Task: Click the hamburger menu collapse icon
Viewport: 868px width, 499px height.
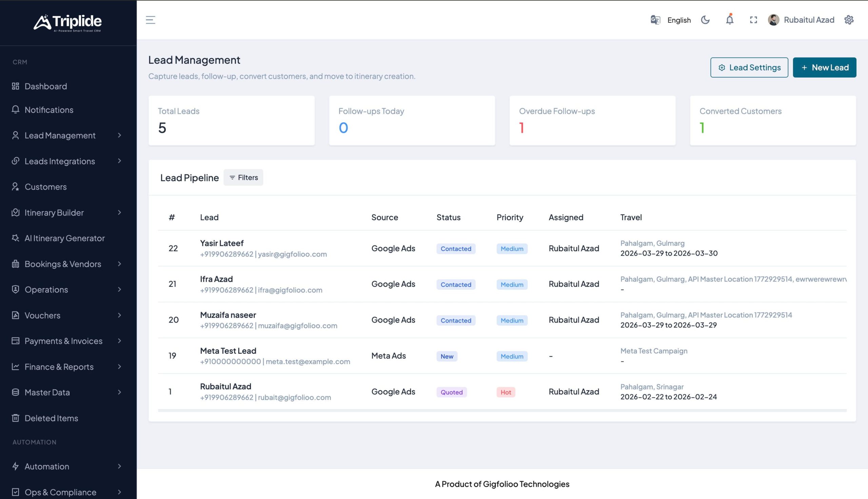Action: coord(150,20)
